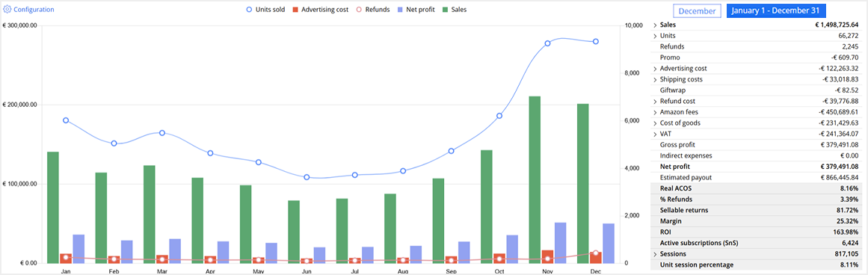Click the March Units sold data point
This screenshot has height=275, width=868.
162,133
